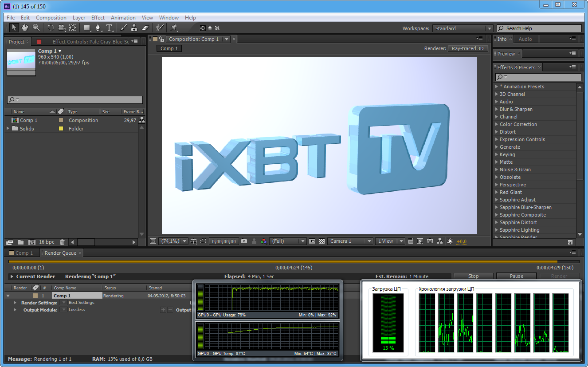
Task: Expand the Current Render details
Action: tap(12, 276)
